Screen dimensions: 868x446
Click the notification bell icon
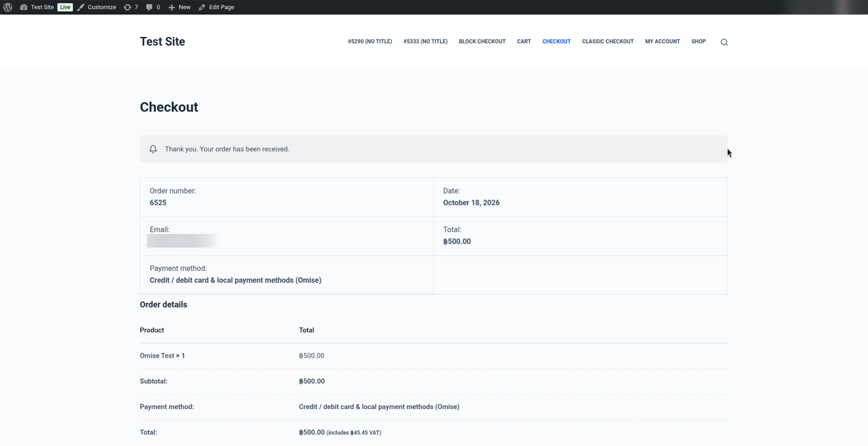(x=153, y=149)
